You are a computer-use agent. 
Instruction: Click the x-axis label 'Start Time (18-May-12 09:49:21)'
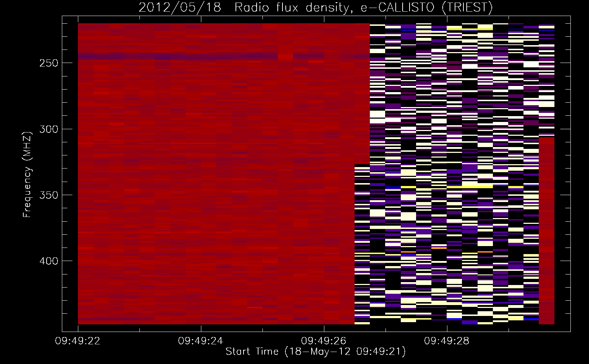tap(316, 352)
